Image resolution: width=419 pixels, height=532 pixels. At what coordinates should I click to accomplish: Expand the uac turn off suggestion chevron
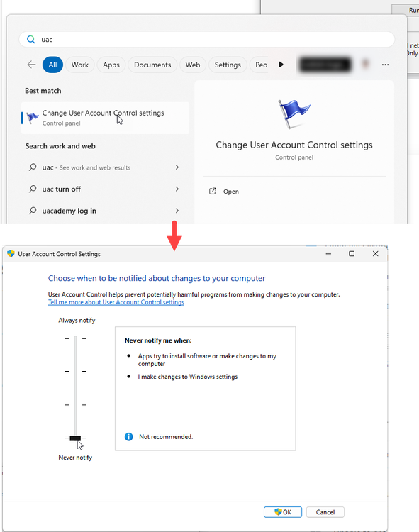[x=177, y=189]
